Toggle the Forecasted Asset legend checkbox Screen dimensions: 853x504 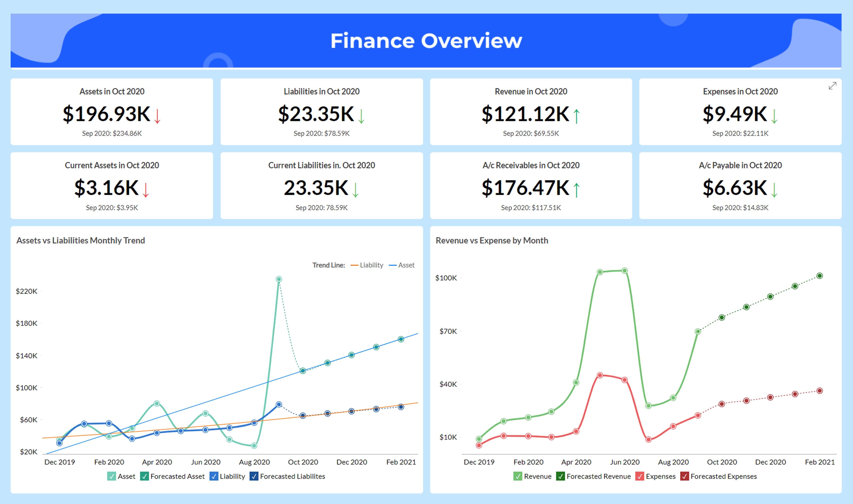(144, 476)
